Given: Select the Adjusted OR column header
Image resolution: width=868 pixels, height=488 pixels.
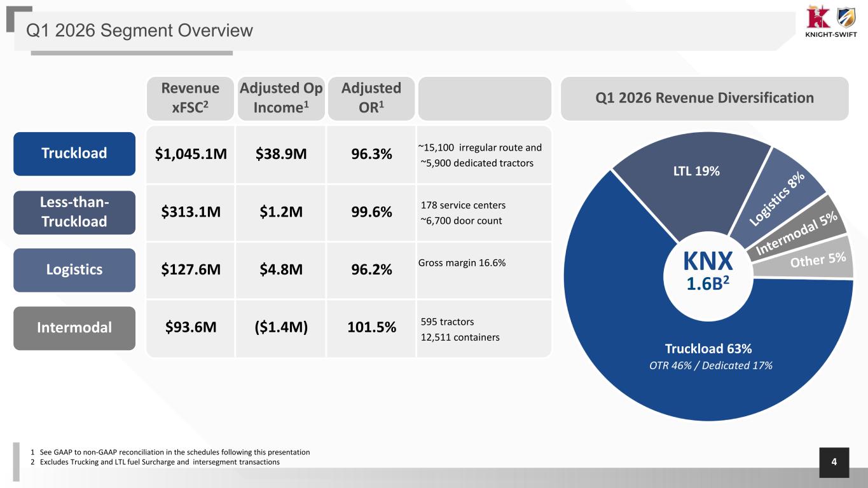Looking at the screenshot, I should 371,98.
